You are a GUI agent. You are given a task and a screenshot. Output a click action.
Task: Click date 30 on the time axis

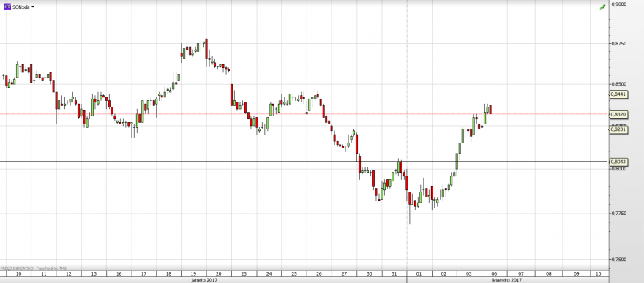370,273
